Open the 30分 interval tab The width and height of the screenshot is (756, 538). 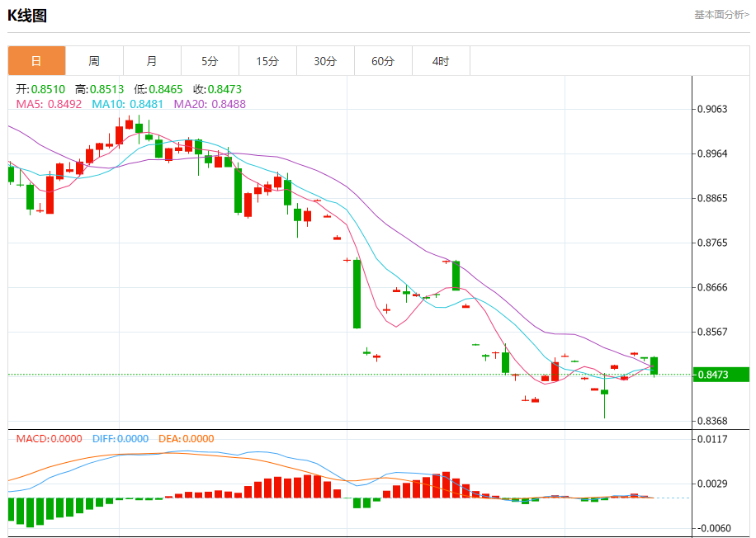pyautogui.click(x=325, y=61)
